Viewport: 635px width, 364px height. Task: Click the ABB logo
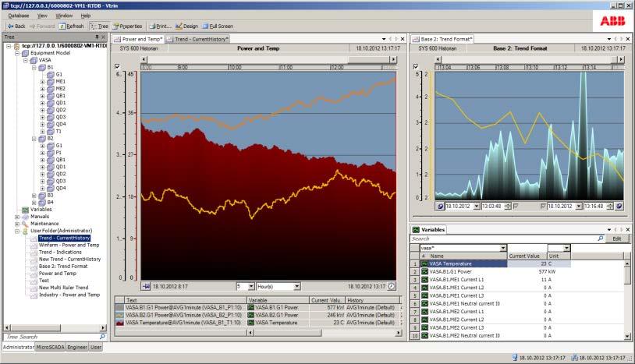[x=612, y=20]
